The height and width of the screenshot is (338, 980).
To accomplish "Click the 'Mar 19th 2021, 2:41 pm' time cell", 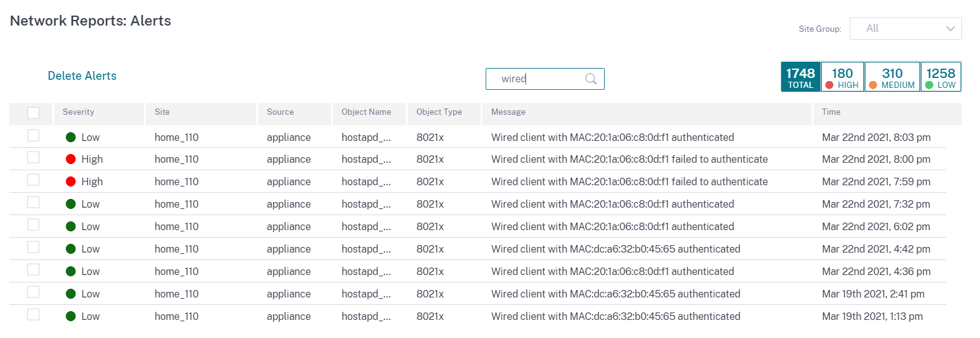I will click(873, 294).
